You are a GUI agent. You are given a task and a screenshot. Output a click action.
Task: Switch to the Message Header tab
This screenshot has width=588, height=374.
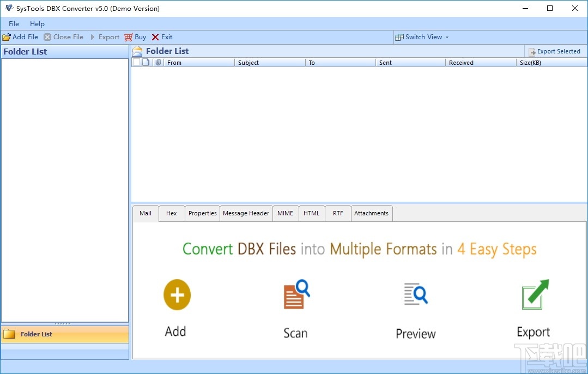coord(246,213)
